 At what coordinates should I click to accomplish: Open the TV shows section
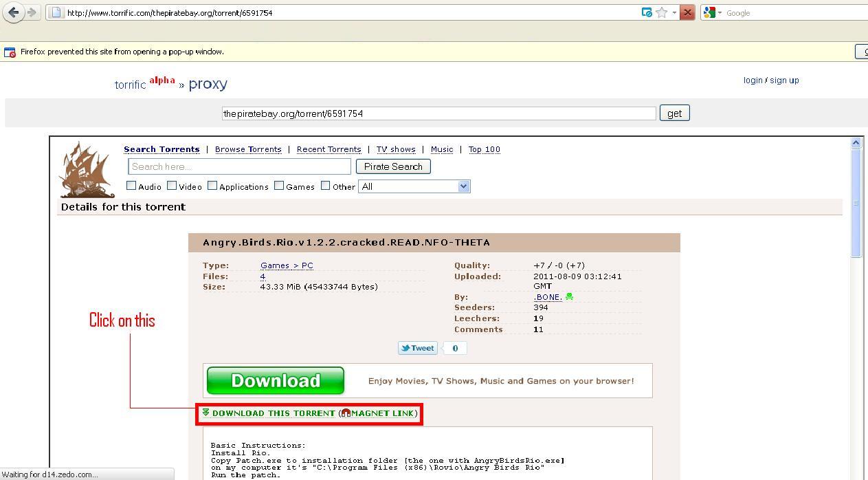point(396,149)
